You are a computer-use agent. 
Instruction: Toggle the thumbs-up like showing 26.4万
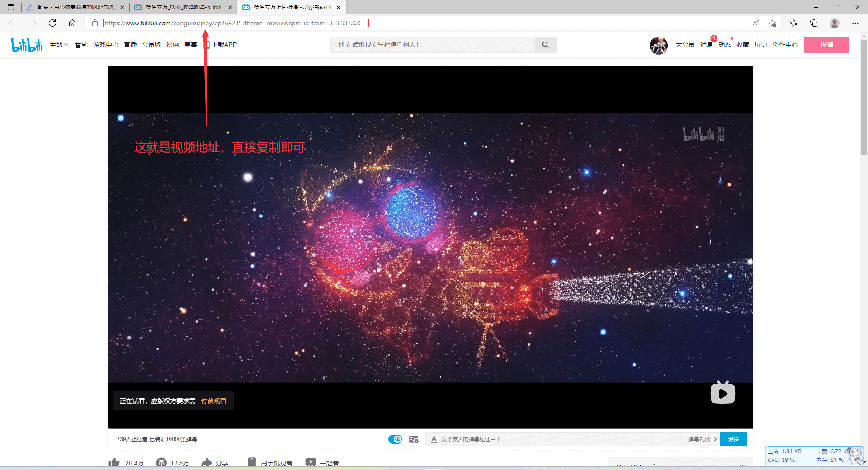coord(114,463)
